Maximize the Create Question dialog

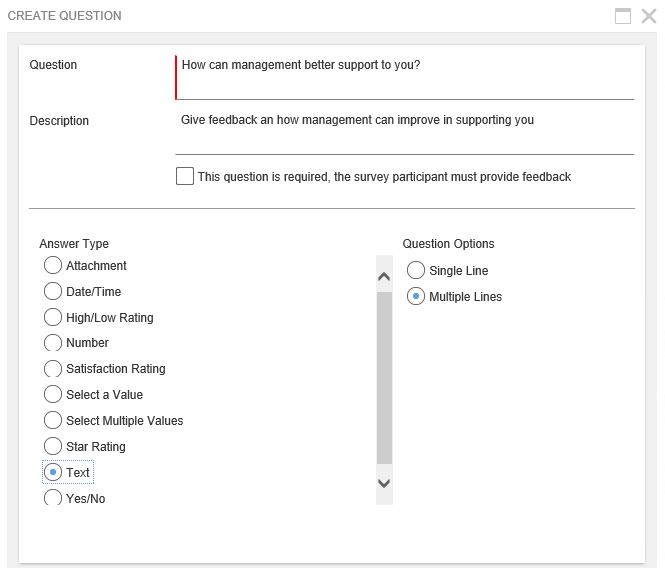point(623,16)
